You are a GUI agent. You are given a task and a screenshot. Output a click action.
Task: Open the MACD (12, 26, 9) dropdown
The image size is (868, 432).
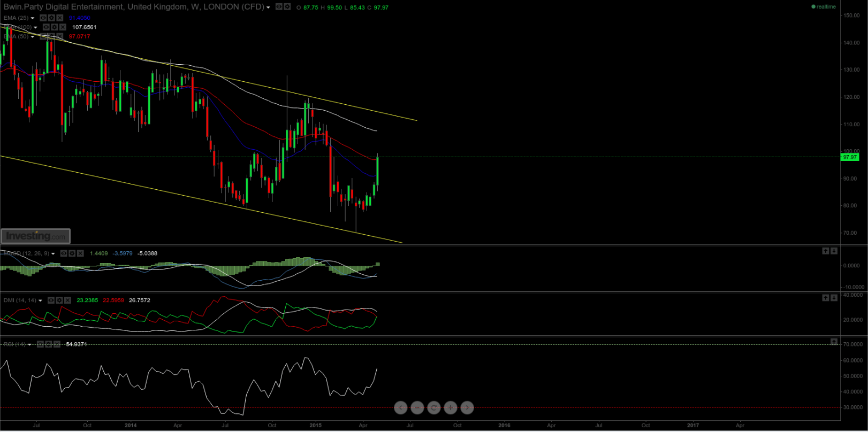(x=53, y=254)
